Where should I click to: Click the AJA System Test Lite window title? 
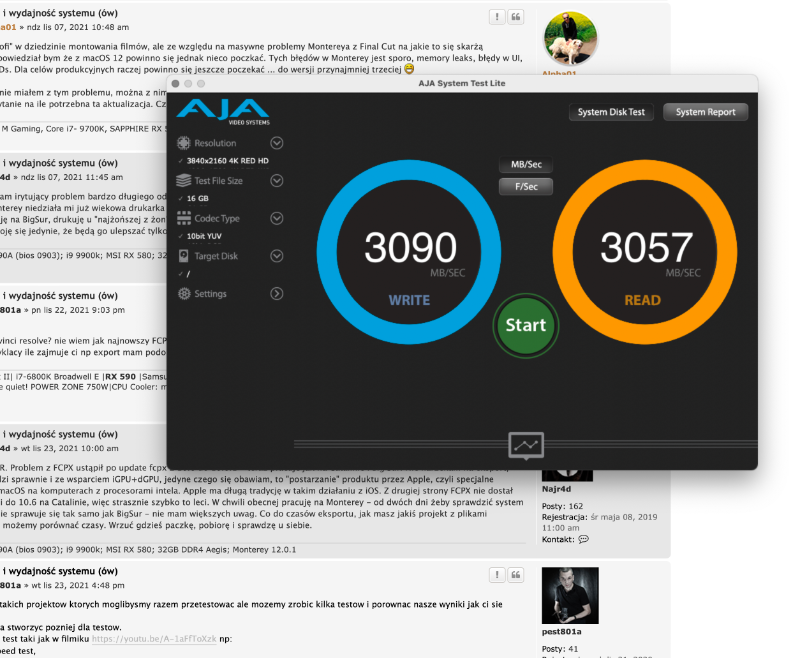pos(462,83)
